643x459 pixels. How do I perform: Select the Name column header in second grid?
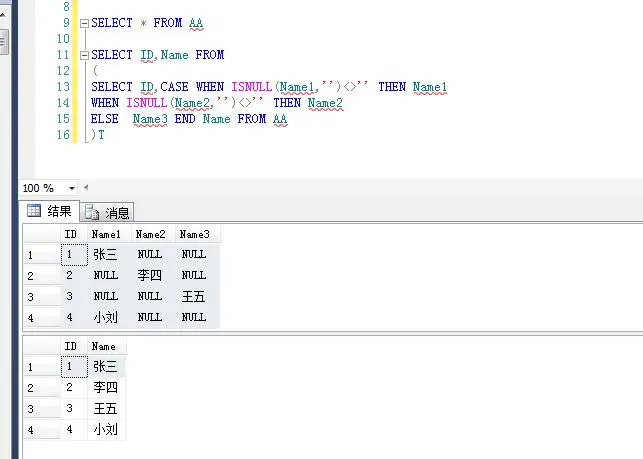click(107, 346)
